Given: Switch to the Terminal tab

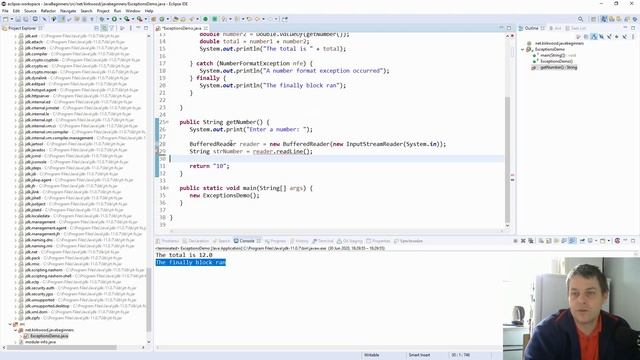Looking at the screenshot, I should pyautogui.click(x=323, y=241).
